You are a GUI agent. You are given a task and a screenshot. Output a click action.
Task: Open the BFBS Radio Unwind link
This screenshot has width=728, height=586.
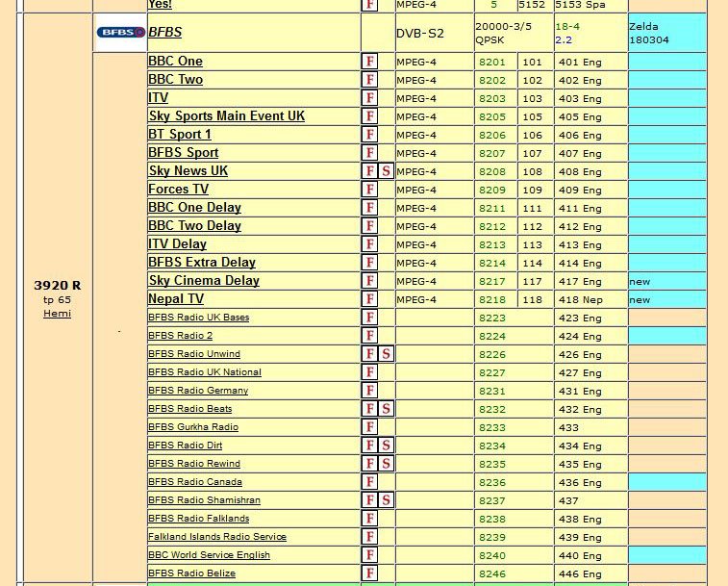194,354
